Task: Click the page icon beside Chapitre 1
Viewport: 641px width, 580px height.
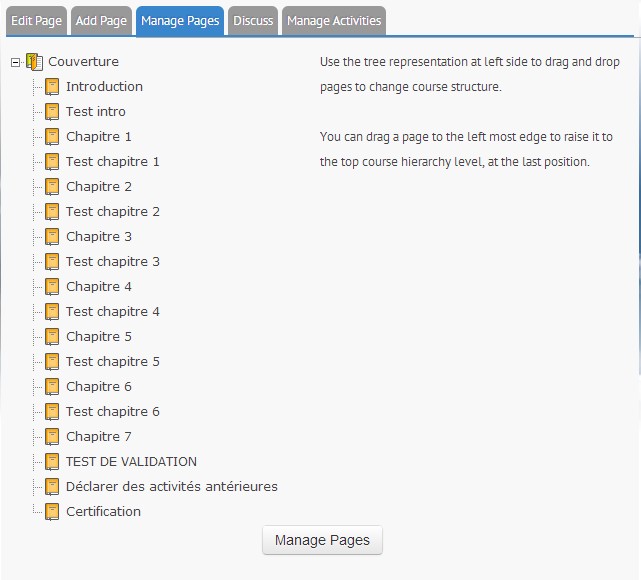Action: pos(52,137)
